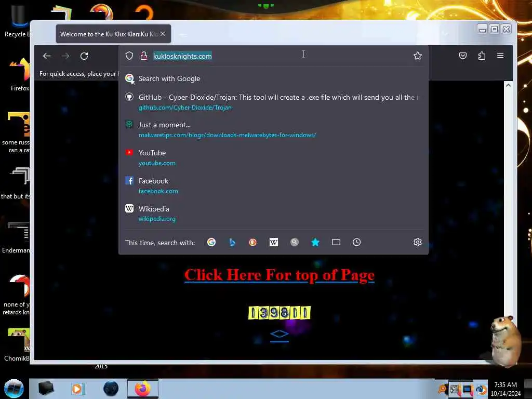Search in open Tabs icon
Viewport: 532px width, 399px height.
(336, 242)
